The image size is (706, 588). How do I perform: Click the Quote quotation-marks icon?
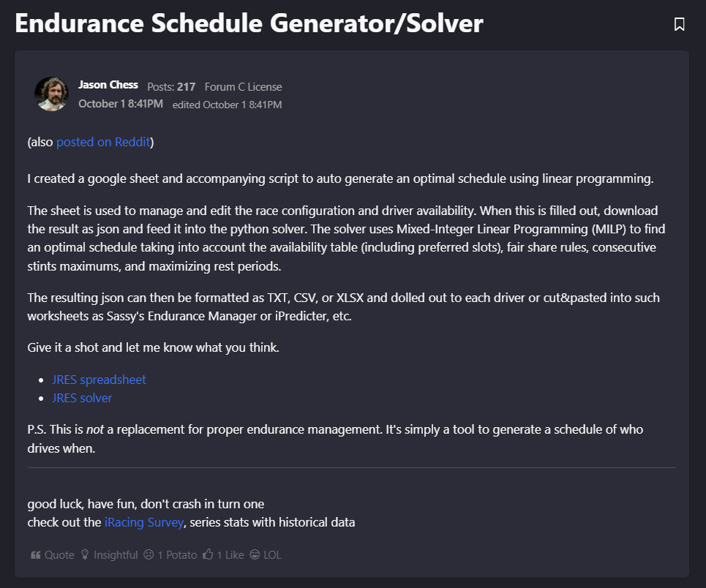(x=35, y=555)
